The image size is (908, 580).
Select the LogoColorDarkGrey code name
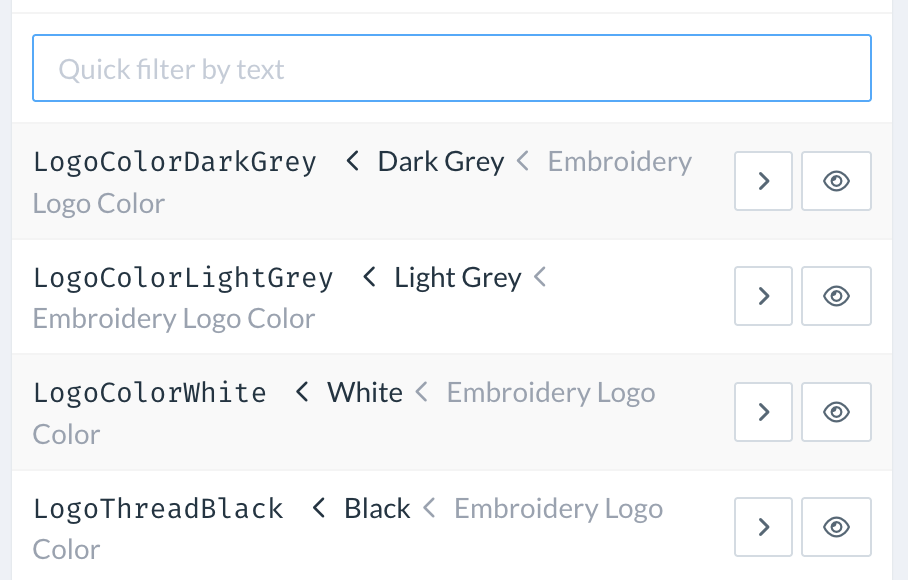point(175,162)
